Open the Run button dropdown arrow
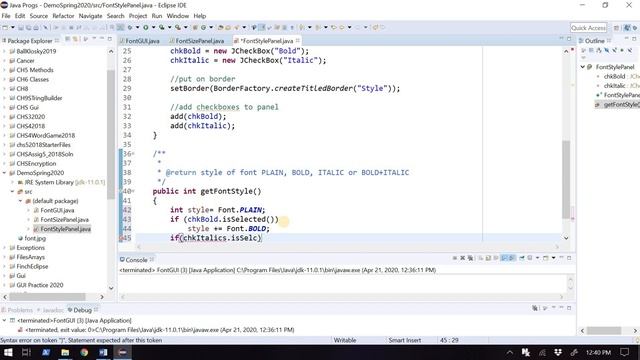640x360 pixels. 153,28
